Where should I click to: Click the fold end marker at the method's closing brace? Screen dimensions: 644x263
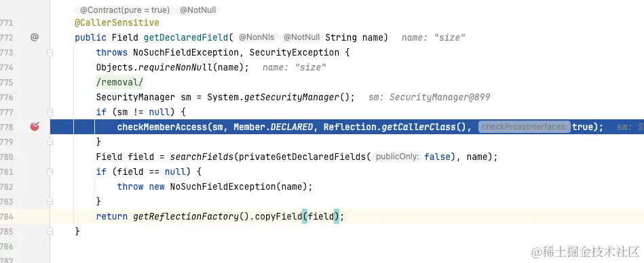[x=50, y=231]
